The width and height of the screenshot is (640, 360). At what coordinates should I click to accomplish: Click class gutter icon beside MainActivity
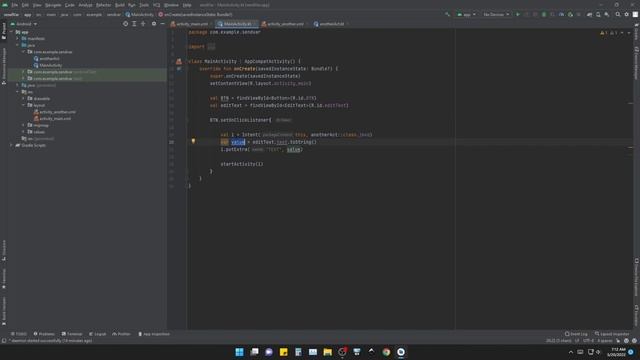[x=179, y=62]
